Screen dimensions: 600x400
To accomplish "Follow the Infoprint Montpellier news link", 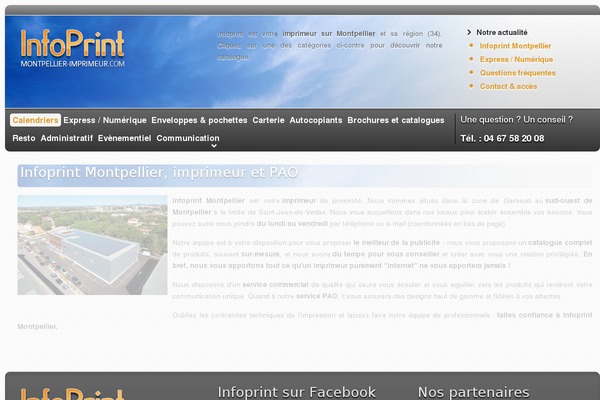I will click(515, 46).
